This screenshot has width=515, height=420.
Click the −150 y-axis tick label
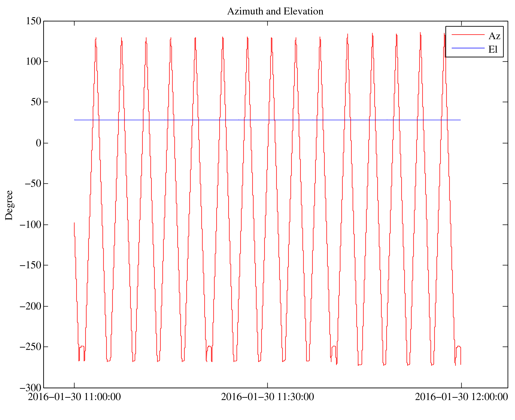30,265
